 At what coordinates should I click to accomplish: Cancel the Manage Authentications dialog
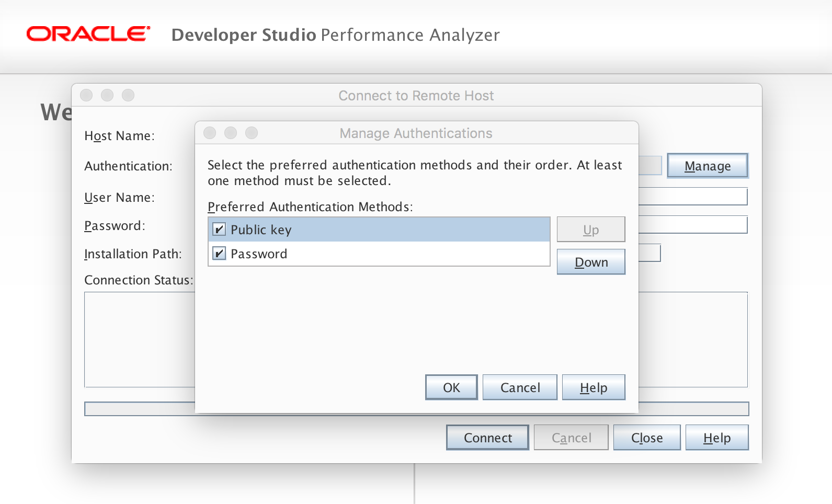[520, 387]
